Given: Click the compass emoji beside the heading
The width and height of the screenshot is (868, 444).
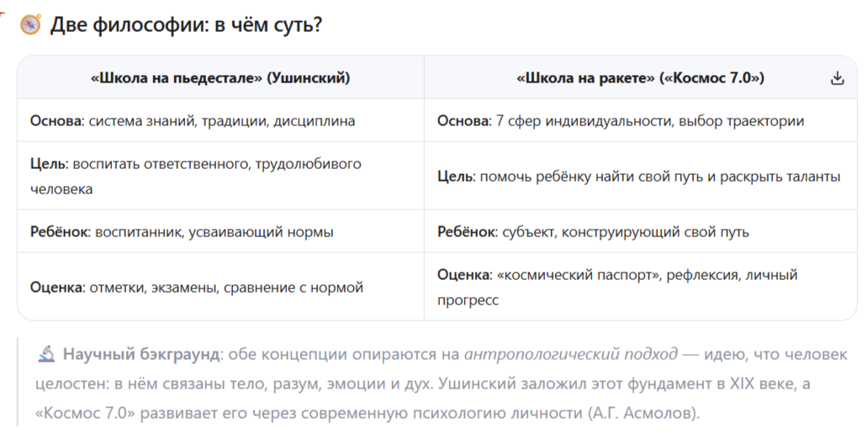Looking at the screenshot, I should click(x=31, y=25).
